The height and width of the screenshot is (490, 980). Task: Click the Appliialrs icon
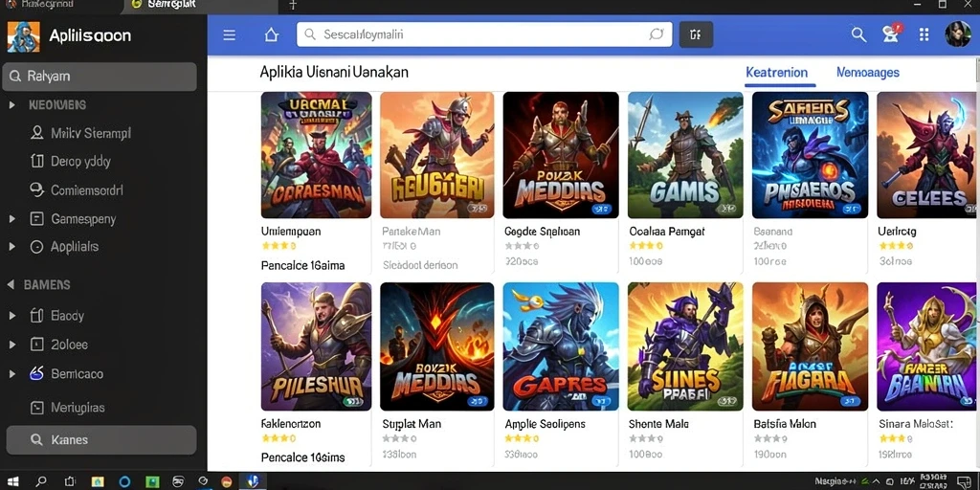pyautogui.click(x=37, y=247)
